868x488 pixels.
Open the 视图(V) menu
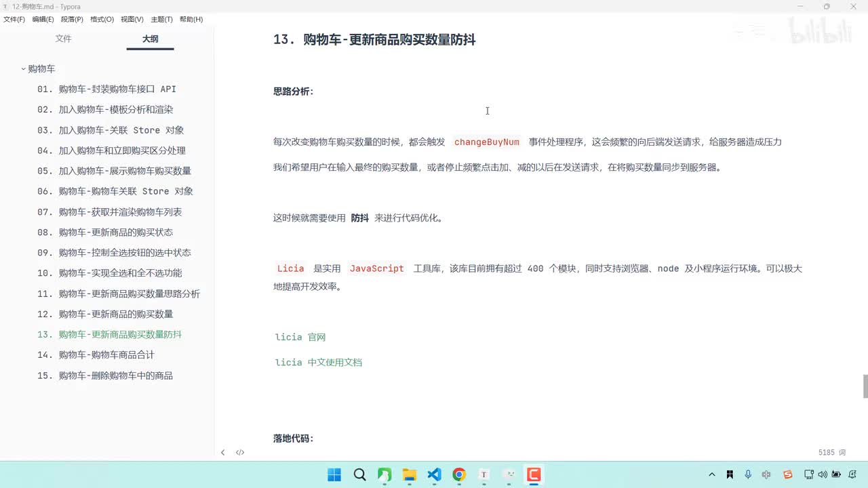coord(132,20)
